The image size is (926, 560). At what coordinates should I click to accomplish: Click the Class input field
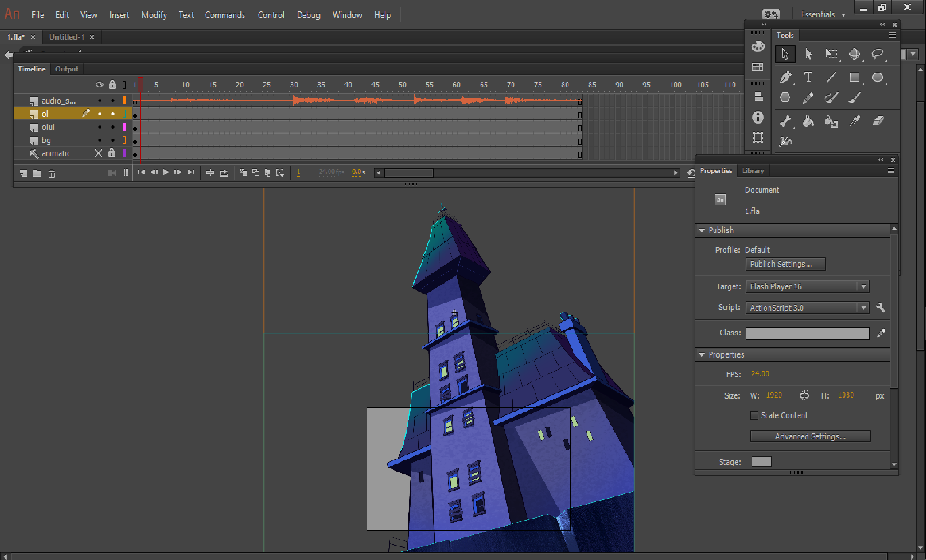tap(807, 333)
